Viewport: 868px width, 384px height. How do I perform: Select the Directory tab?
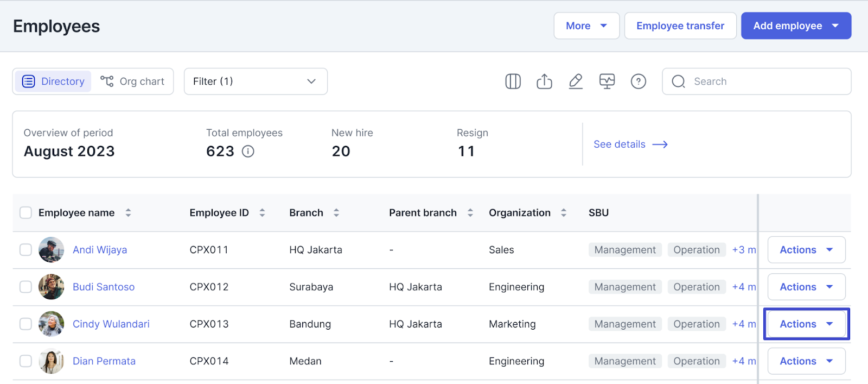coord(53,81)
